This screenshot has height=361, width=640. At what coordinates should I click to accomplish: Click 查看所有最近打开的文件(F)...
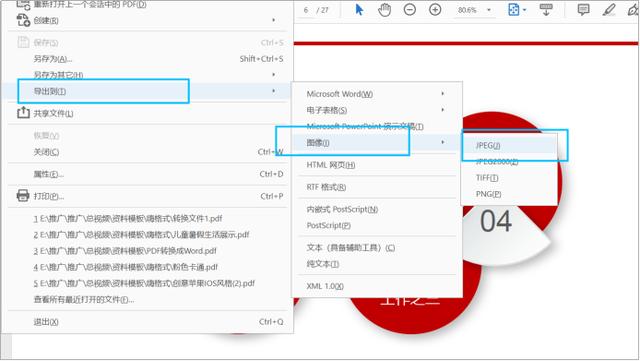pyautogui.click(x=84, y=300)
